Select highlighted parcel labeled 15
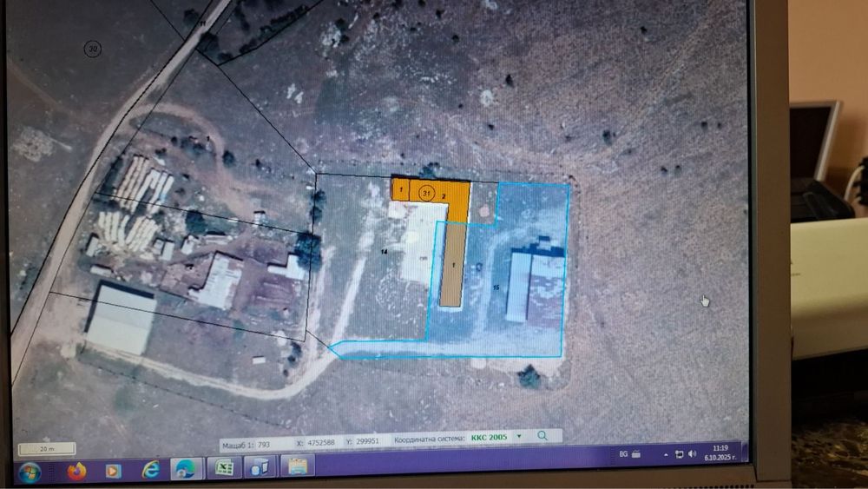Viewport: 868px width, 489px height. pos(496,287)
